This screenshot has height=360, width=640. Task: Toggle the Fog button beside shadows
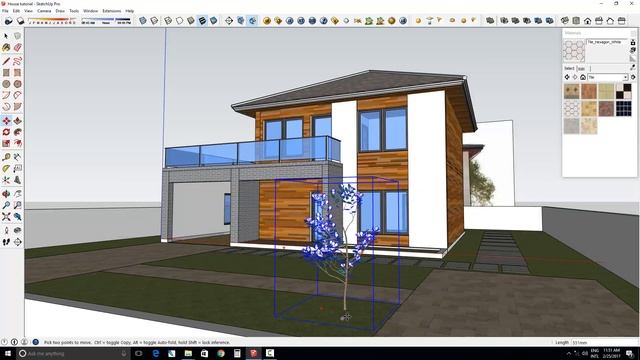tap(20, 21)
